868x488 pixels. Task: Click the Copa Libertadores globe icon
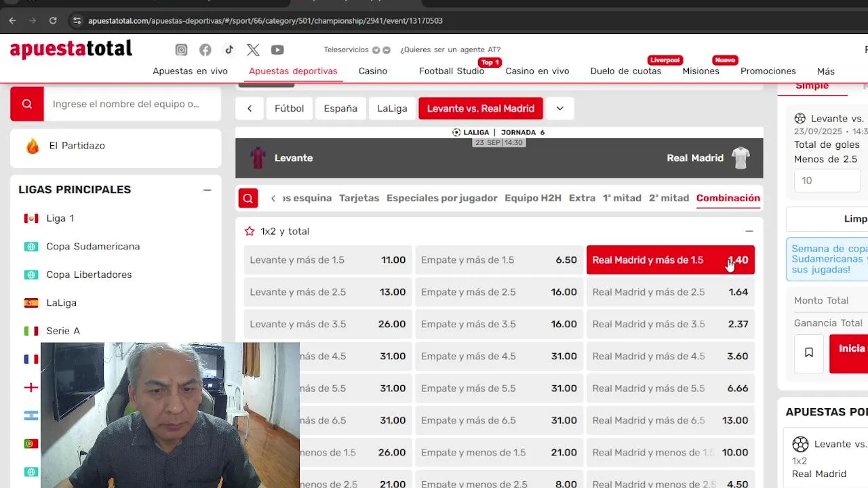click(31, 274)
